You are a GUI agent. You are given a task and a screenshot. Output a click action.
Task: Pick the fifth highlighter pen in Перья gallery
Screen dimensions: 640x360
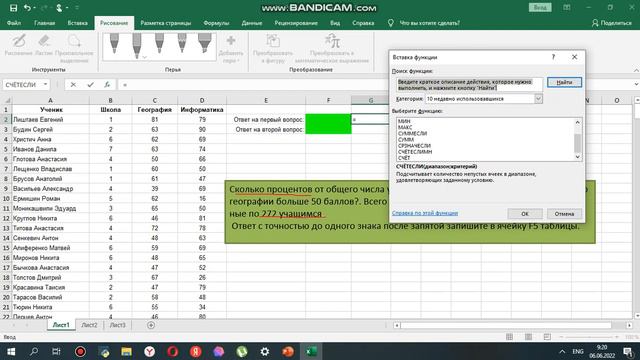coord(204,44)
